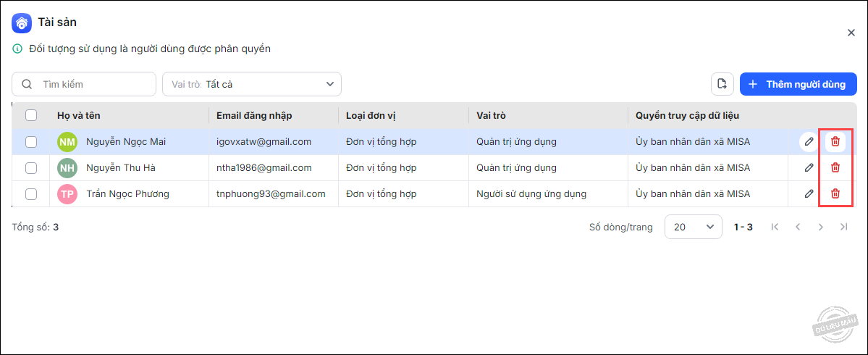The height and width of the screenshot is (355, 868).
Task: Edit Nguyễn Ngọc Mai with the pencil icon
Action: [x=809, y=141]
